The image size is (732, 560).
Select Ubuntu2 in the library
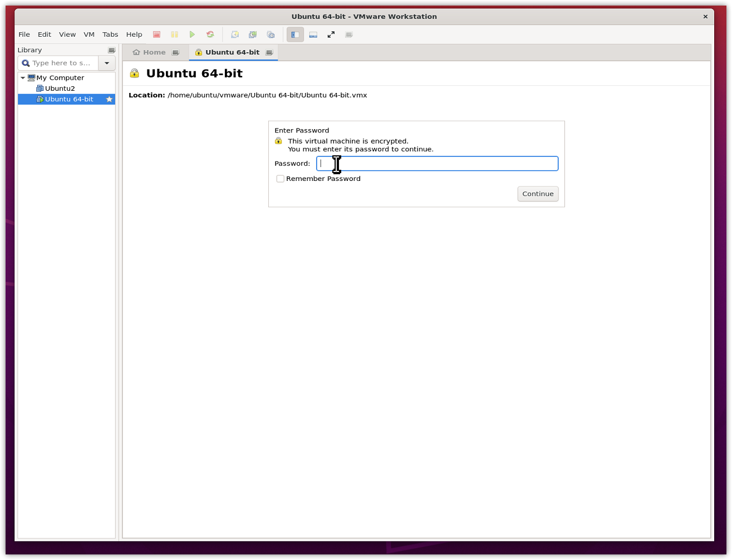(x=60, y=89)
